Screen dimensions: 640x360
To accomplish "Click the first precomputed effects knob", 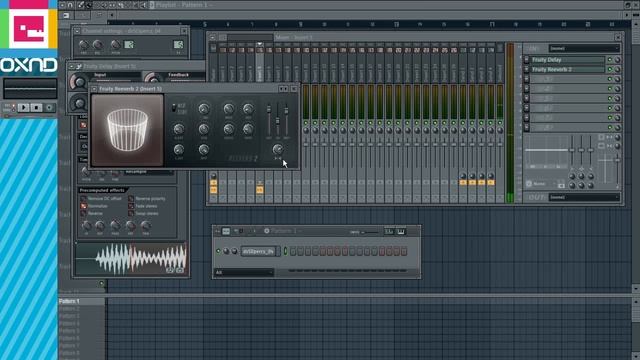I will click(86, 226).
